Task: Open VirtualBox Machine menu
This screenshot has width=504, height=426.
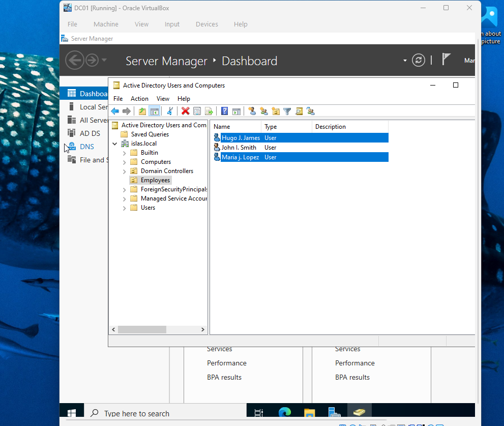Action: [106, 24]
